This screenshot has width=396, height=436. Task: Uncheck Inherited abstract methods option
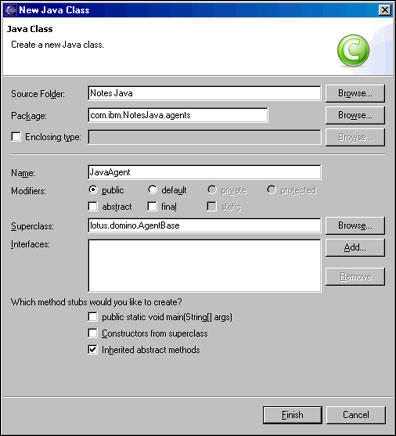(x=93, y=349)
